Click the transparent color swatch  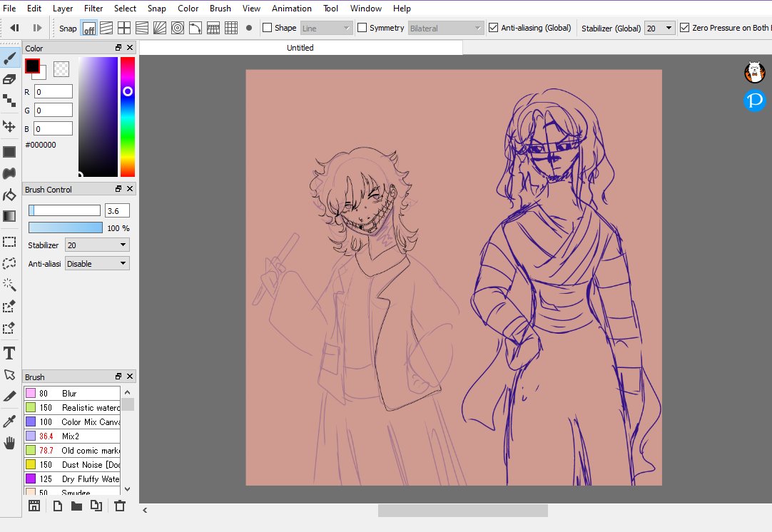(61, 69)
